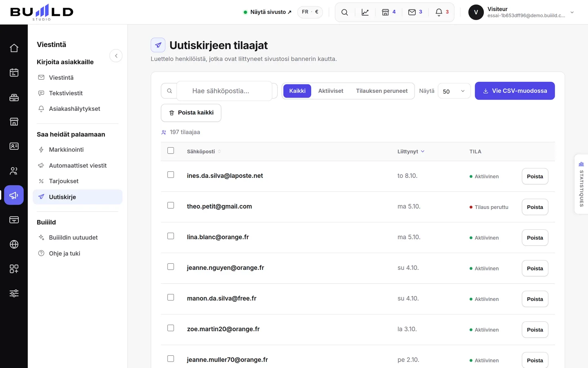The width and height of the screenshot is (588, 368).
Task: Select the Tilauksen peruneet filter tab
Action: coord(382,91)
